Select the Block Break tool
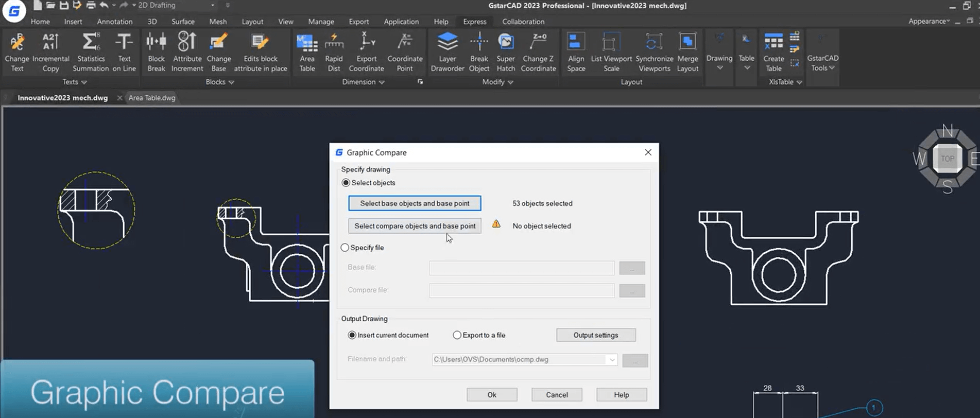The image size is (980, 418). point(156,52)
